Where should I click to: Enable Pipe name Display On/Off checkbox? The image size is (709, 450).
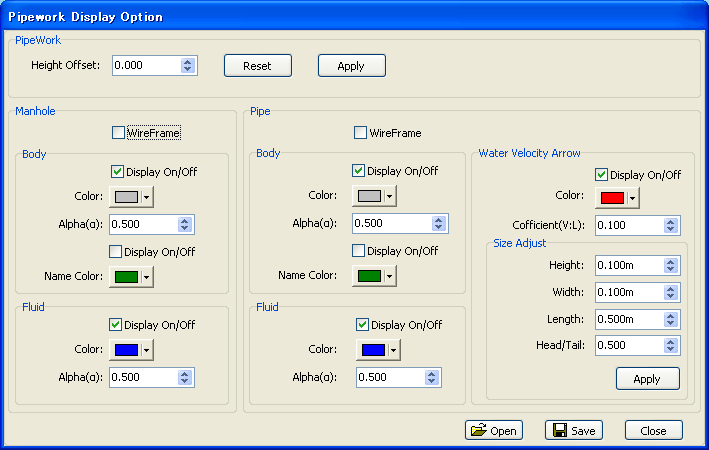pos(359,251)
